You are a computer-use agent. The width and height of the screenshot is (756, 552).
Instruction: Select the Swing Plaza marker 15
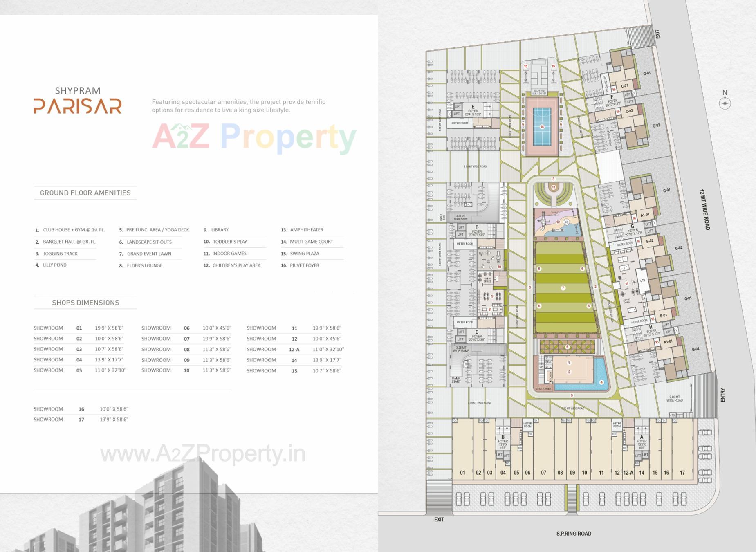tap(526, 65)
